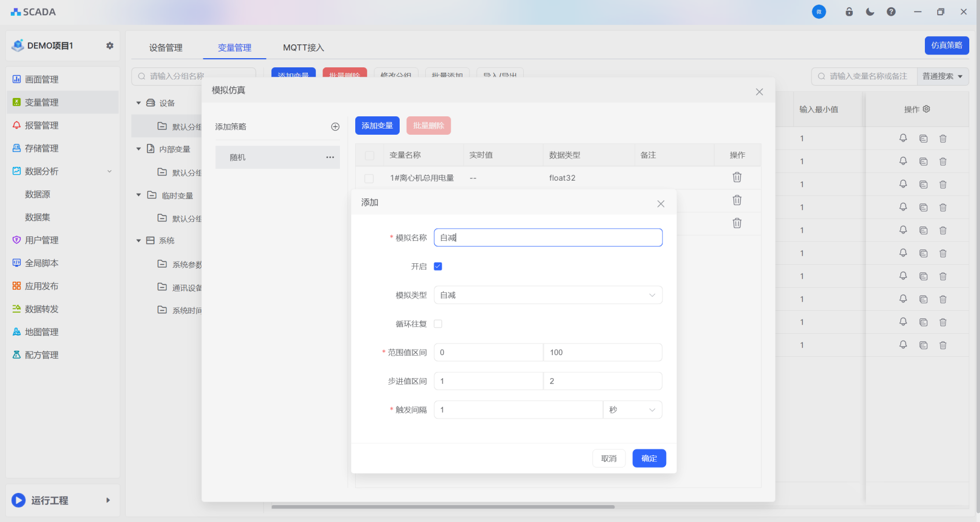Open the three-dot menu for 随机 strategy
The height and width of the screenshot is (522, 980).
[x=330, y=157]
